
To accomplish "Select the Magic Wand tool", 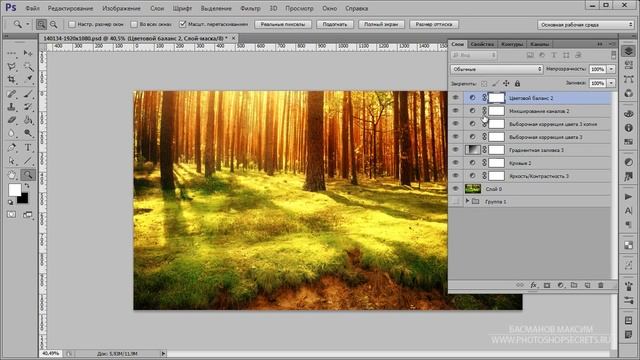I will [27, 66].
